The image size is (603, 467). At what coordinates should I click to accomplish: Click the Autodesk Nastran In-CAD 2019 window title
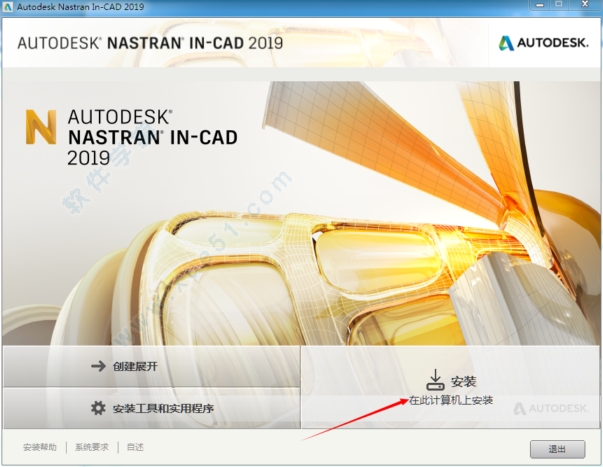pyautogui.click(x=80, y=7)
